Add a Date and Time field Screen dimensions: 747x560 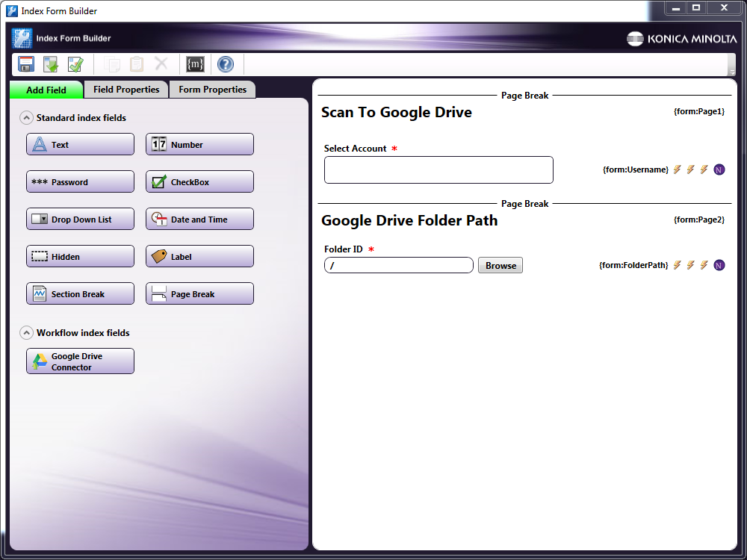pos(199,220)
